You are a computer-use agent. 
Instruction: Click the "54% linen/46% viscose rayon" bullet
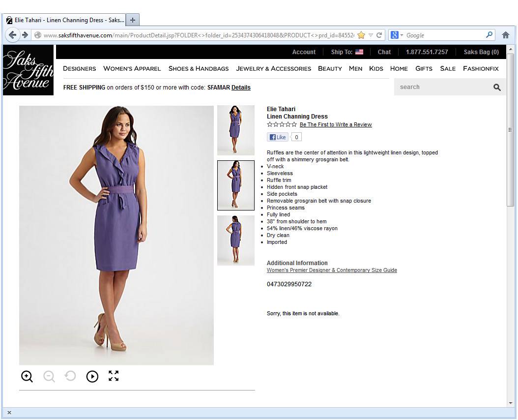point(302,228)
